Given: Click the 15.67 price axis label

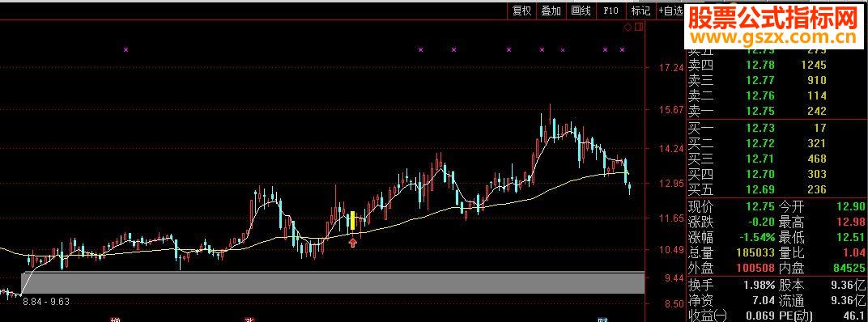Looking at the screenshot, I should coord(670,110).
